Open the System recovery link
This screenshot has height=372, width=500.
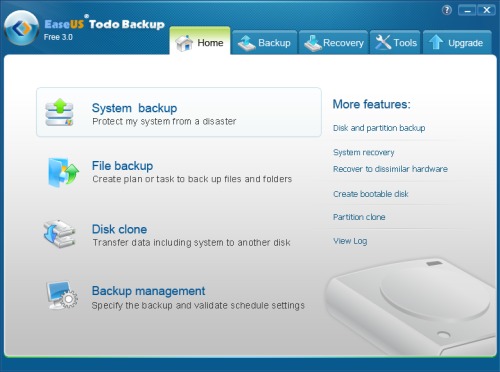[x=364, y=152]
